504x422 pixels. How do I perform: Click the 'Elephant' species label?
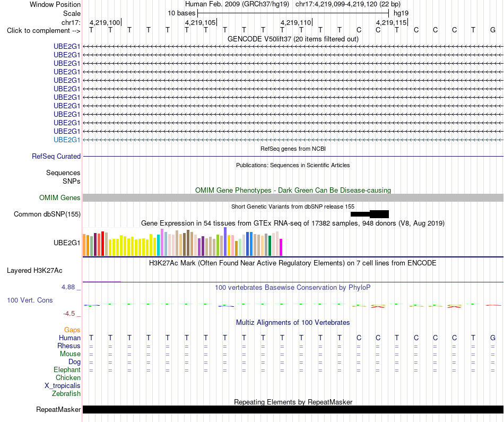click(67, 370)
